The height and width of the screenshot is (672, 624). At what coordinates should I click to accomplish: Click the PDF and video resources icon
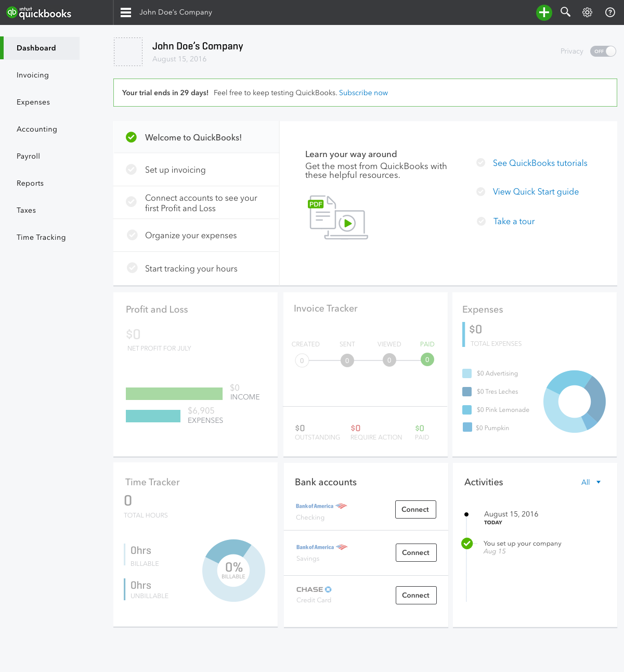[x=338, y=217]
